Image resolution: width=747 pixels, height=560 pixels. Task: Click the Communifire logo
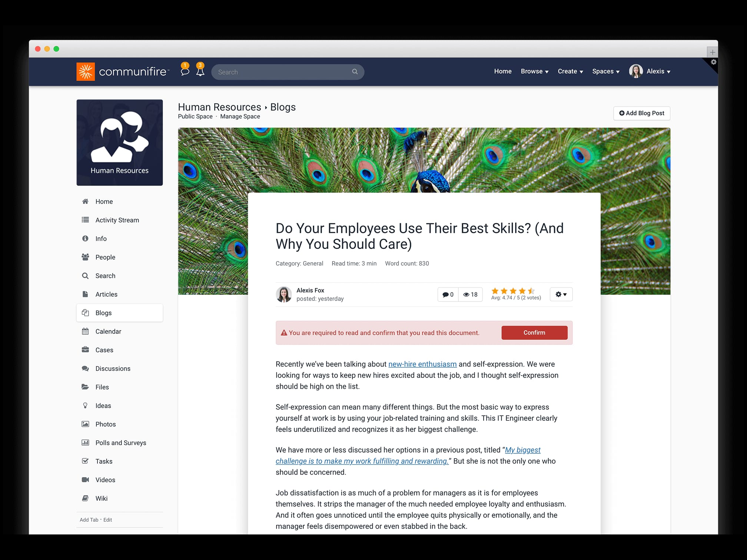tap(122, 71)
